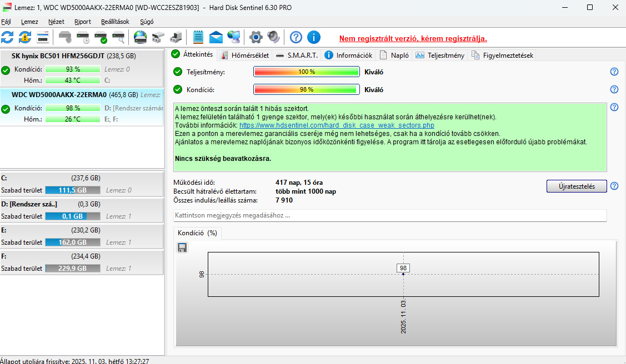The width and height of the screenshot is (626, 364).
Task: Select the E: partition panel
Action: (x=82, y=236)
